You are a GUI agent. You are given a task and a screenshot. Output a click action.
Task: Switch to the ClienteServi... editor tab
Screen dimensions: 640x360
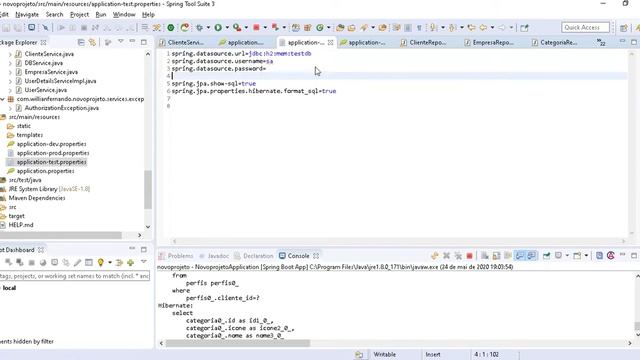[x=181, y=42]
